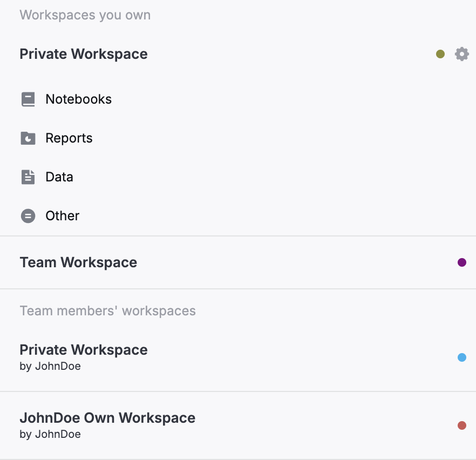Expand the Team Workspace entry
This screenshot has width=476, height=460.
(x=78, y=262)
